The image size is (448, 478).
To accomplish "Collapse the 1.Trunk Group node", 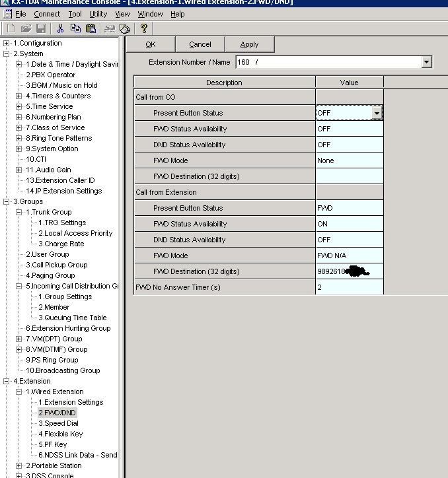I will (19, 212).
